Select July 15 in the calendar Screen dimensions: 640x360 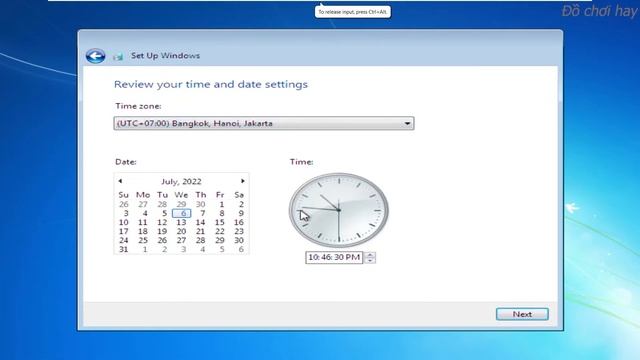coord(220,222)
